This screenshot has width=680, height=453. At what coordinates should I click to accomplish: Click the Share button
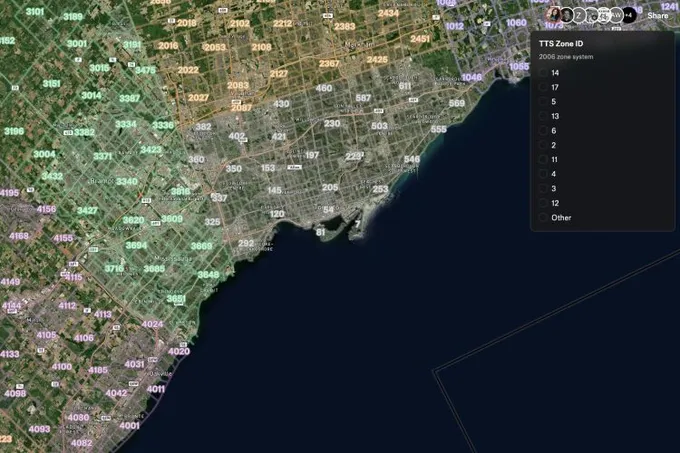tap(658, 16)
